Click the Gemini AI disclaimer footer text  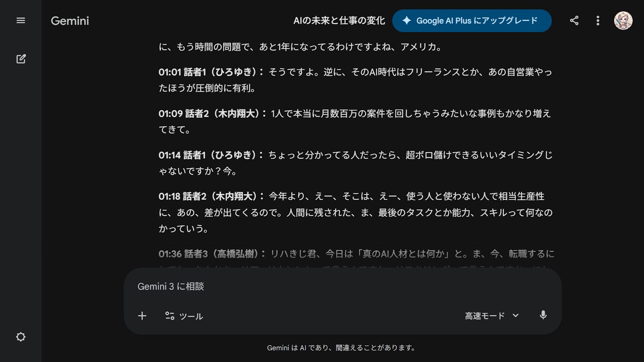pos(341,348)
